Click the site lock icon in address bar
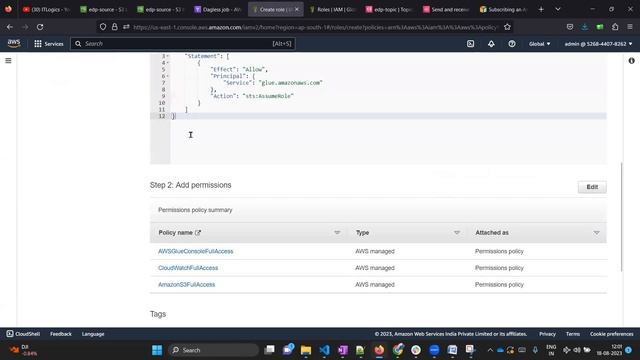Image resolution: width=640 pixels, height=360 pixels. (115, 27)
